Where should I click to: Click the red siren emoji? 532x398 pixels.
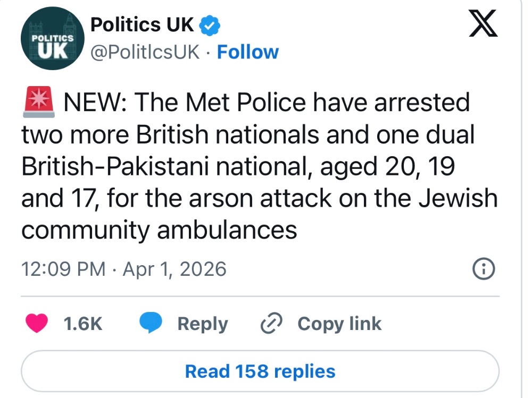point(38,102)
